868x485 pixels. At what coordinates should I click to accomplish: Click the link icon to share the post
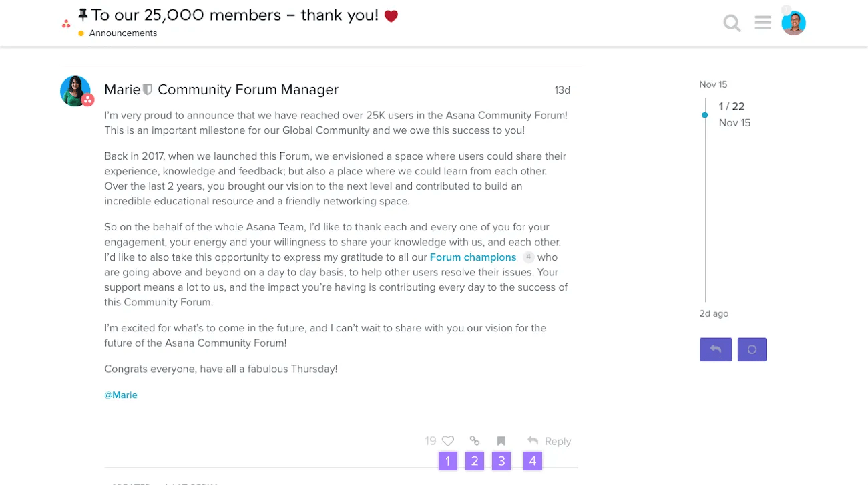tap(474, 441)
